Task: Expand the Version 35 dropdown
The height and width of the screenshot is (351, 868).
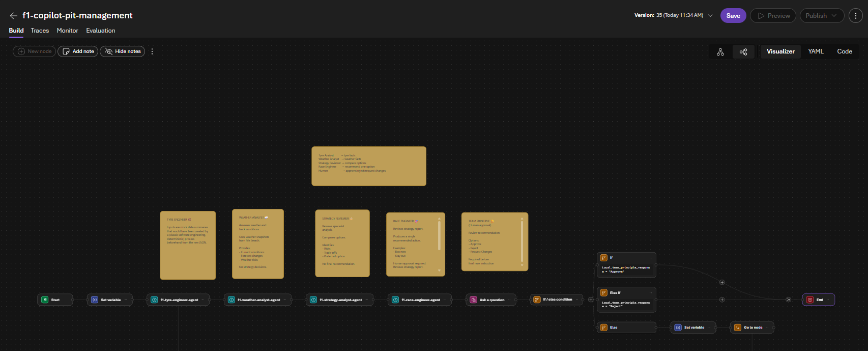Action: [710, 16]
